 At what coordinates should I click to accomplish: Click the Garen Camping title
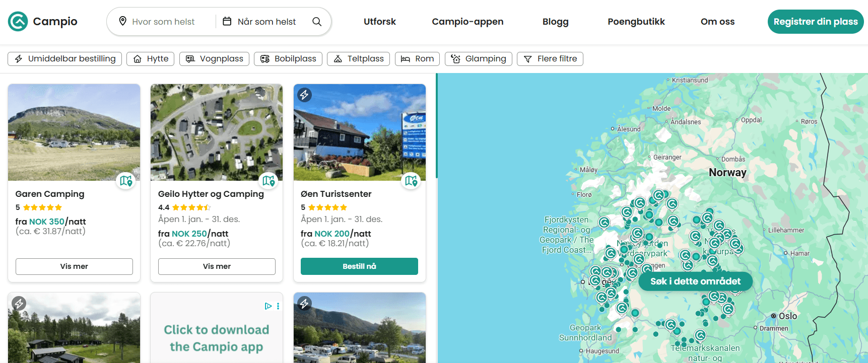coord(50,194)
